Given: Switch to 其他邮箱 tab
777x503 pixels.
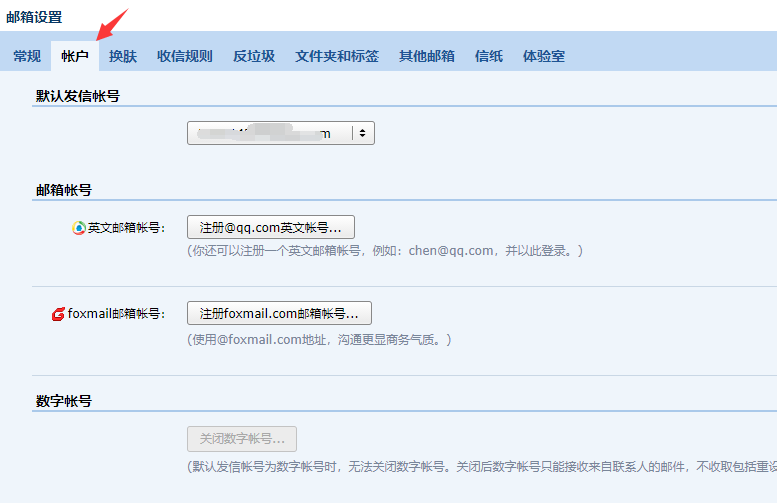Looking at the screenshot, I should coord(427,56).
